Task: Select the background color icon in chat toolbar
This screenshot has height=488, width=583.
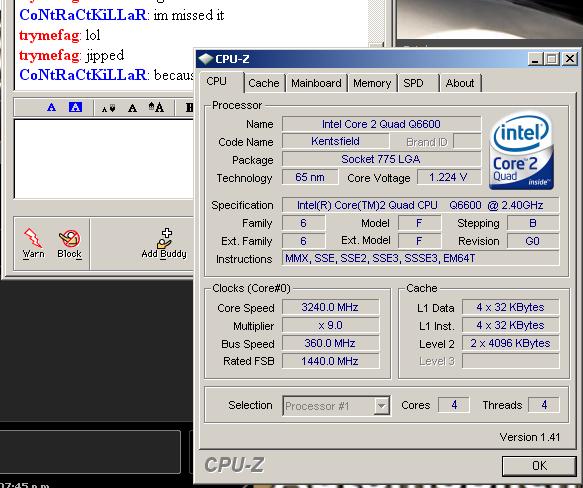Action: coord(75,107)
